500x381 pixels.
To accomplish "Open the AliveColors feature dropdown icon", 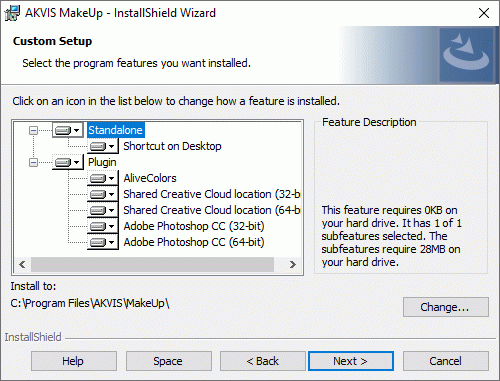I will 103,178.
